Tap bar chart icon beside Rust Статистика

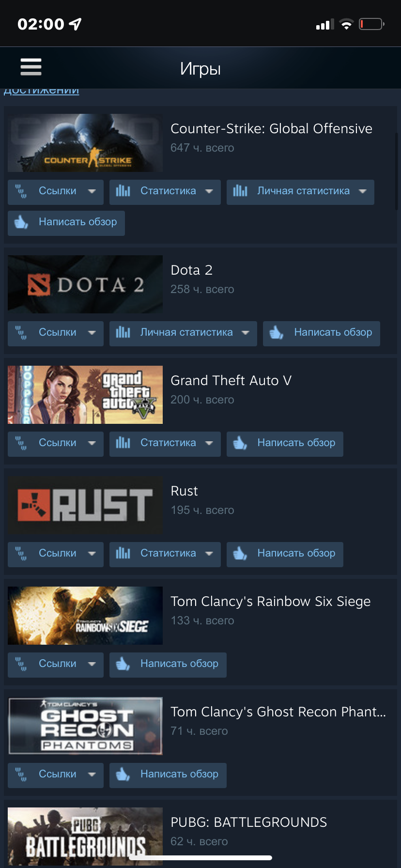(x=123, y=553)
